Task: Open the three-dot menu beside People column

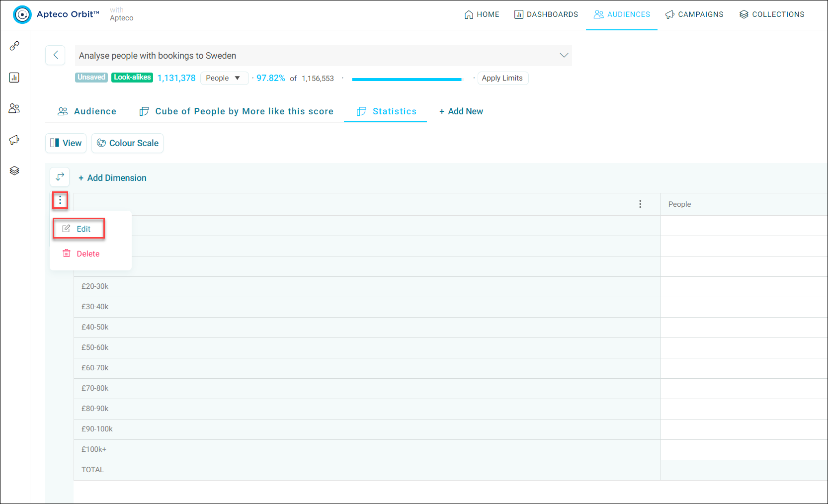Action: [x=640, y=204]
